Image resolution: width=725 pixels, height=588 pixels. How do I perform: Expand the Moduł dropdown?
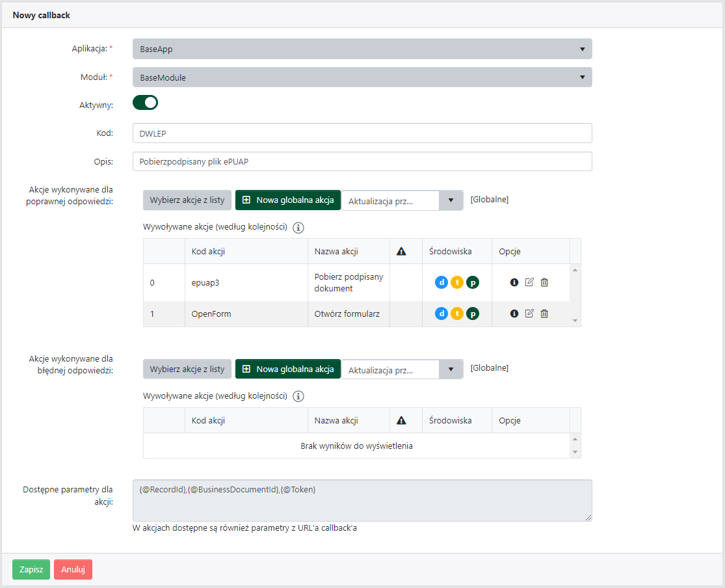click(x=362, y=77)
